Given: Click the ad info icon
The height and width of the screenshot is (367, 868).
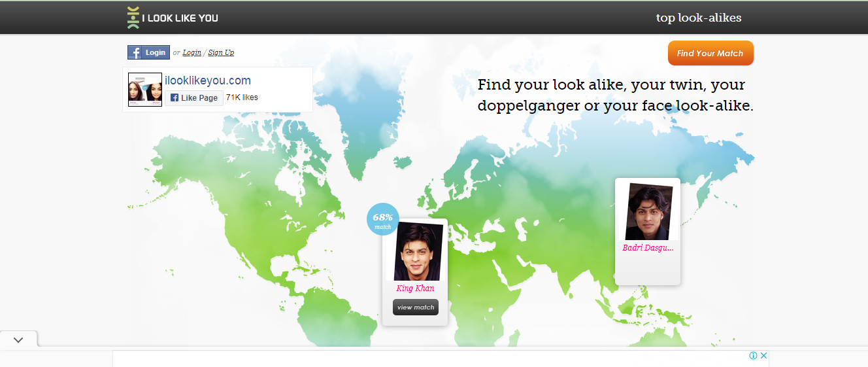Looking at the screenshot, I should click(753, 356).
